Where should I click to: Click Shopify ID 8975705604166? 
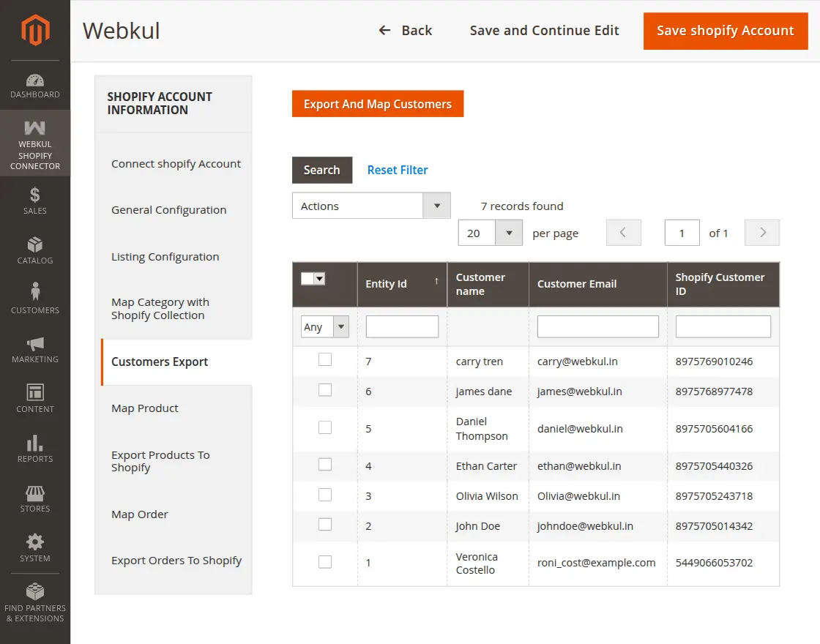[x=714, y=429]
